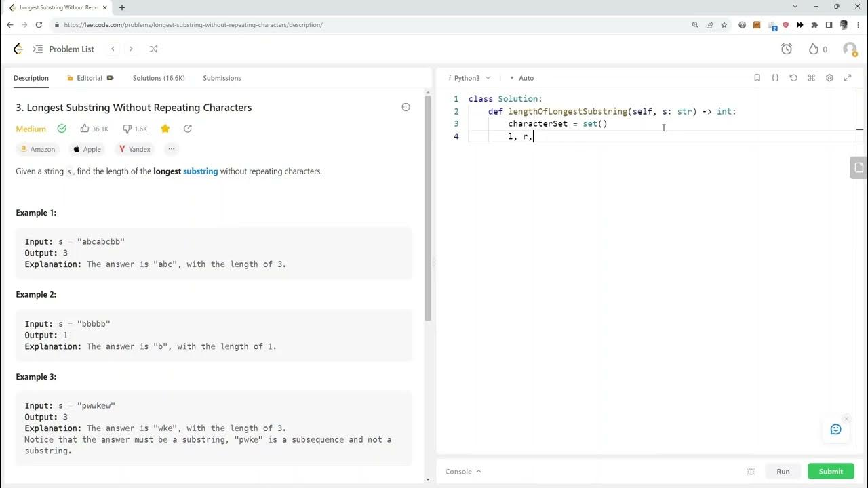The width and height of the screenshot is (868, 488).
Task: Open the Solutions (16.6K) tab
Action: pyautogui.click(x=159, y=78)
